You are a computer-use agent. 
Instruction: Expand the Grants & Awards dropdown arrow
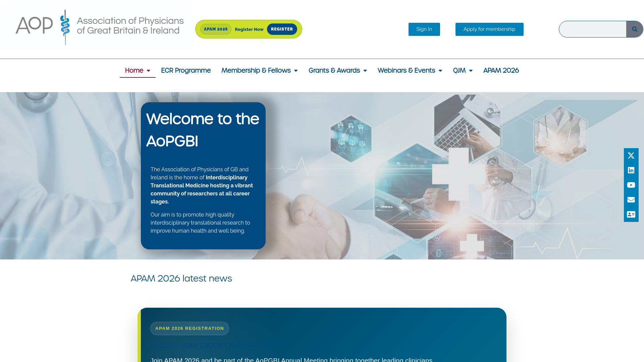coord(365,71)
